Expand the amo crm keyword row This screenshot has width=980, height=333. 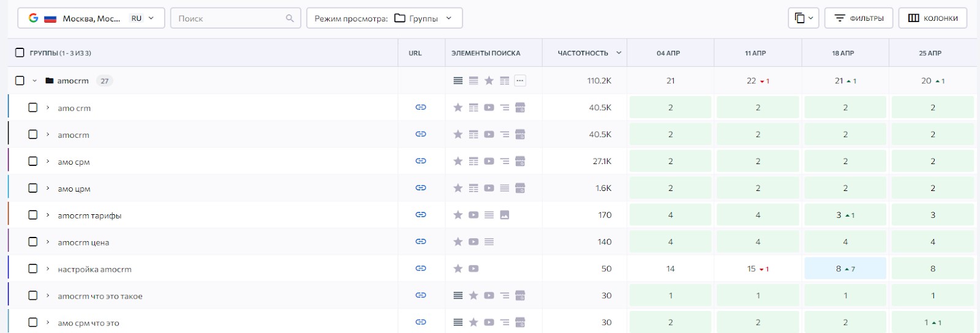48,107
